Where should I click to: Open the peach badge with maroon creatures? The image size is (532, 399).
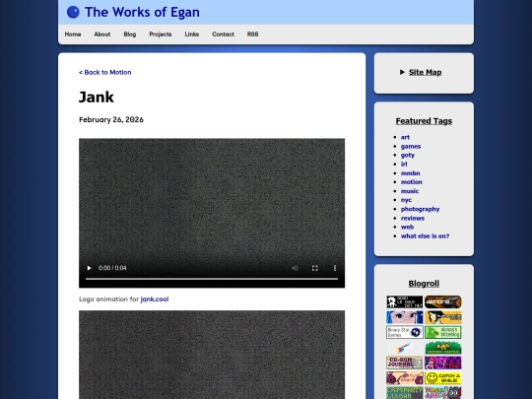coord(405,377)
